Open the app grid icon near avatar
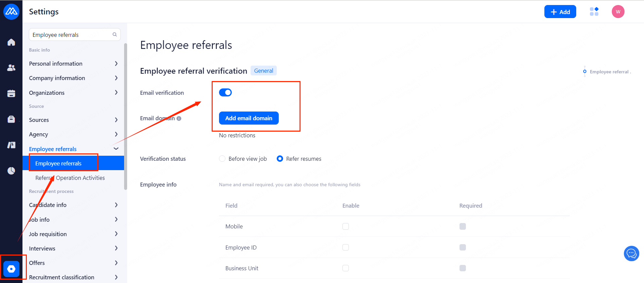The image size is (644, 283). 594,12
